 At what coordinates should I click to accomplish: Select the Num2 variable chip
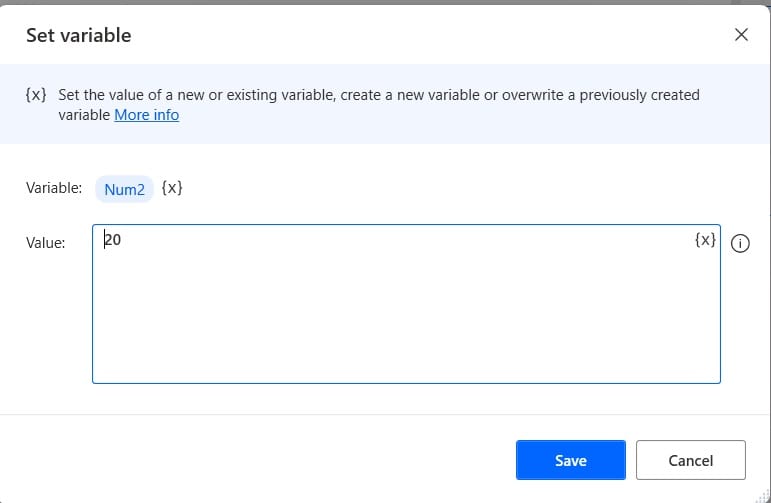point(124,189)
